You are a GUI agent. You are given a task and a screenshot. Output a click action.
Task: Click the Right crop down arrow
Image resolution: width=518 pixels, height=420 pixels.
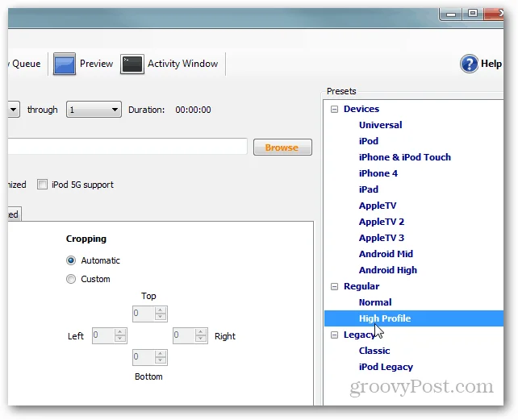201,339
